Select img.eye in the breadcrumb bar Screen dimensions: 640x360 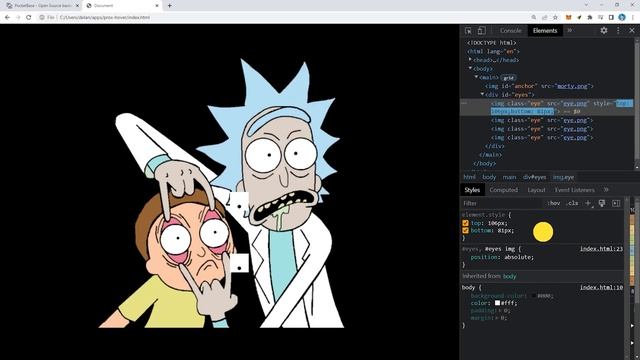563,177
